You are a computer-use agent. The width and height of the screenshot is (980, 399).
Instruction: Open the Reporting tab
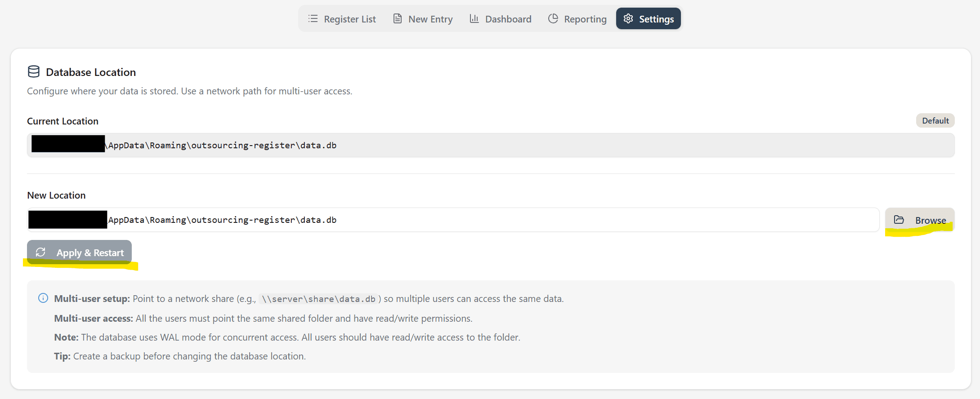pos(578,19)
